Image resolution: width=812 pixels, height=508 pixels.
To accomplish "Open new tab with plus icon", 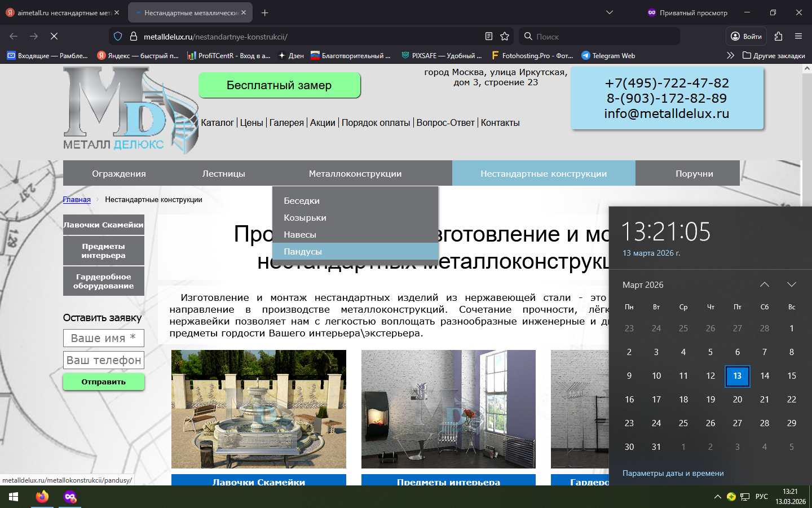I will click(265, 12).
